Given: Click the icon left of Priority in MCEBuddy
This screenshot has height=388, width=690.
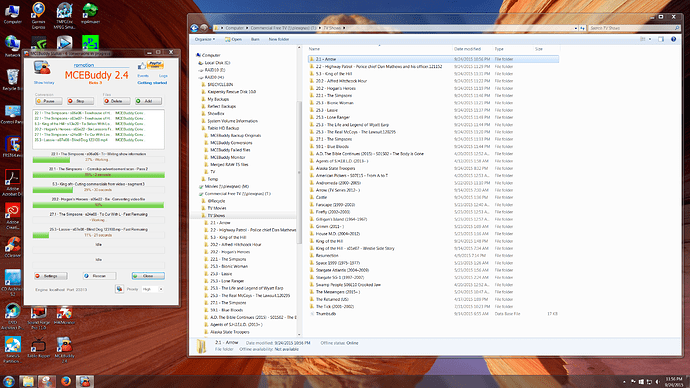Looking at the screenshot, I should click(119, 289).
